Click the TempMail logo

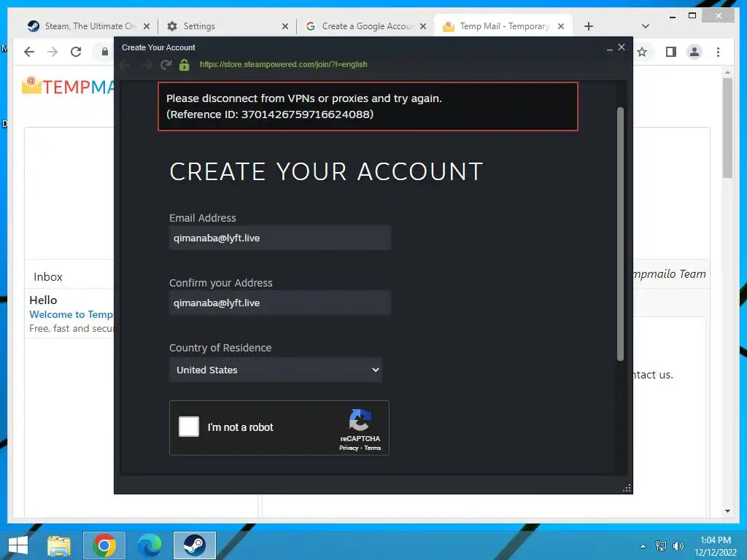(68, 87)
